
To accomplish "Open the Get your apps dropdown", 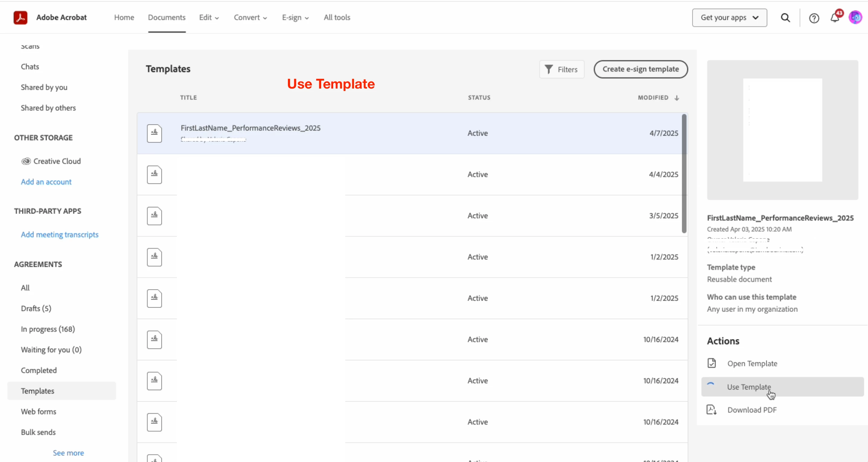I will (729, 18).
